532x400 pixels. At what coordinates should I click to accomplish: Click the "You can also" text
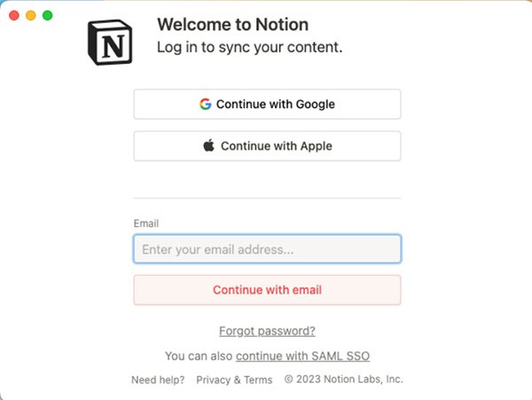[x=198, y=357]
